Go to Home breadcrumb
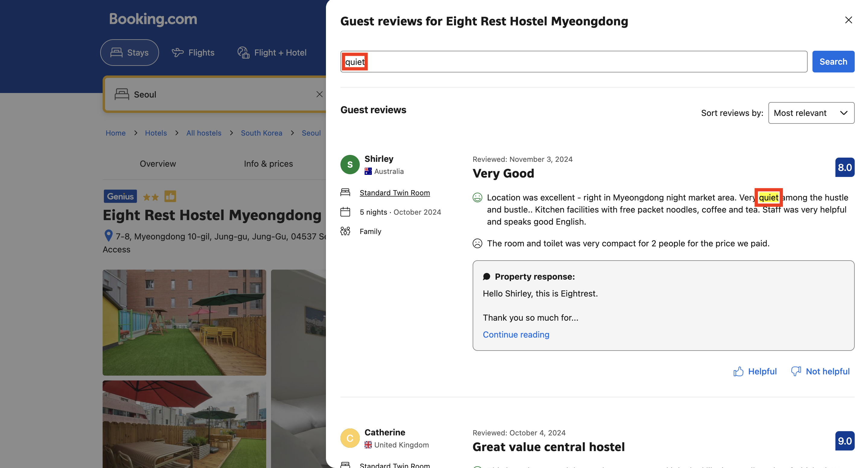This screenshot has height=468, width=868. point(115,133)
